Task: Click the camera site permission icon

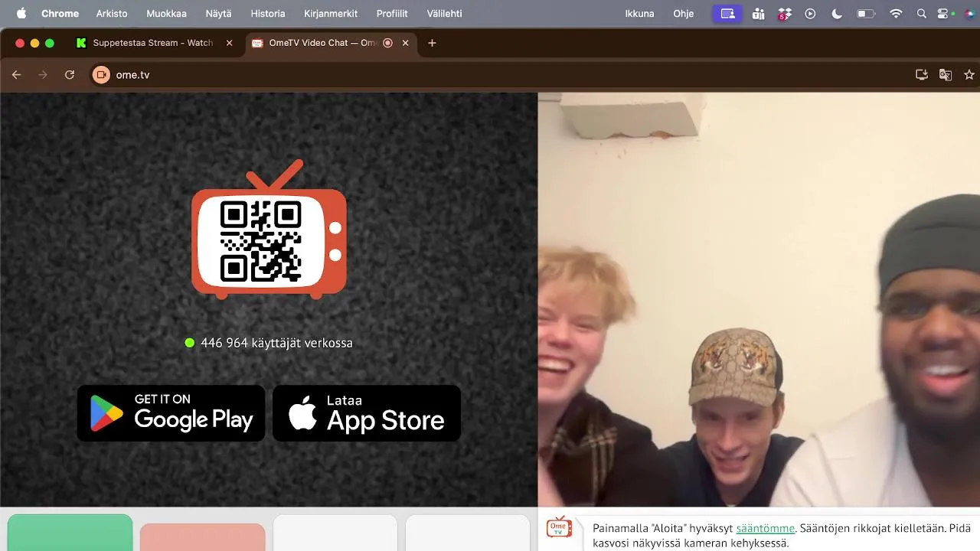Action: pos(101,74)
